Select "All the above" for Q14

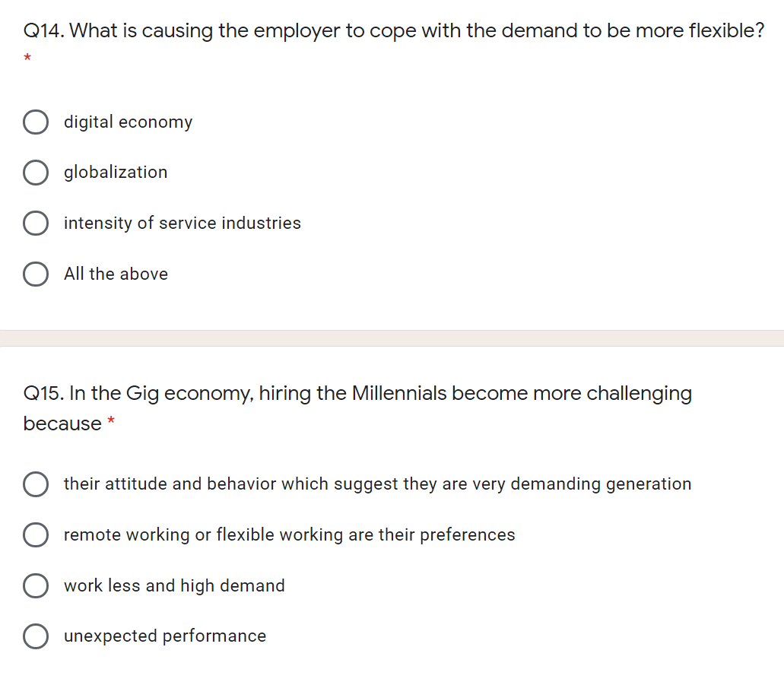(x=36, y=274)
